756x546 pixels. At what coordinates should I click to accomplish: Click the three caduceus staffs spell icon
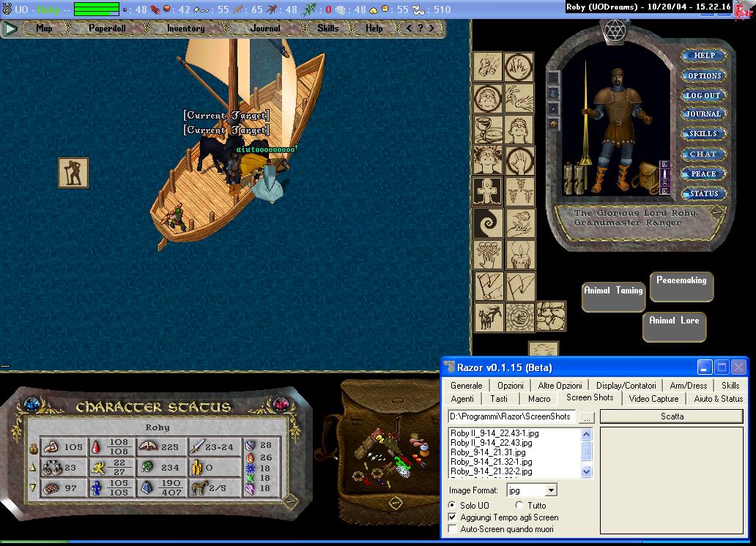tap(519, 192)
